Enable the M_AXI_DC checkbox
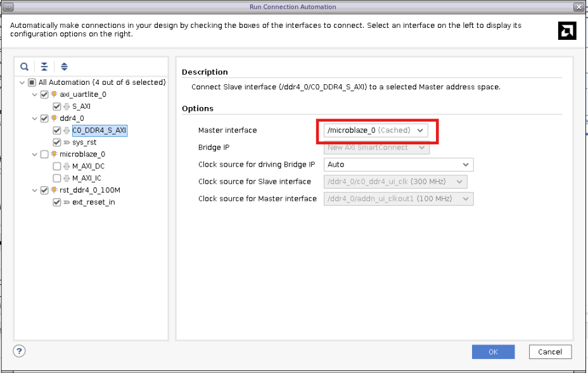Viewport: 588px width, 373px height. click(x=57, y=167)
